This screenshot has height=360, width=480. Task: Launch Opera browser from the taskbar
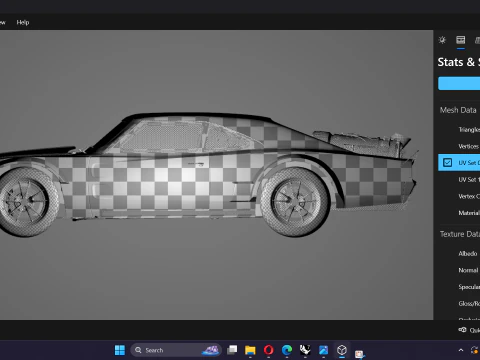(268, 350)
